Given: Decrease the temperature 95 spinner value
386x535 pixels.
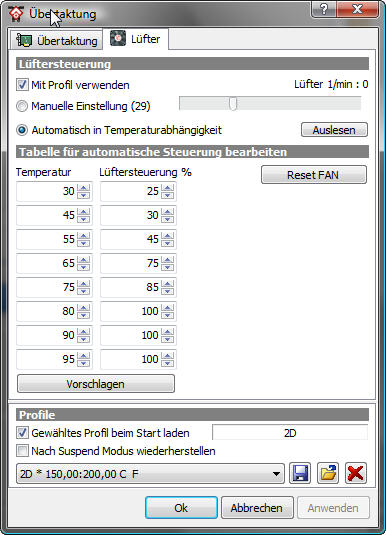Looking at the screenshot, I should [84, 363].
